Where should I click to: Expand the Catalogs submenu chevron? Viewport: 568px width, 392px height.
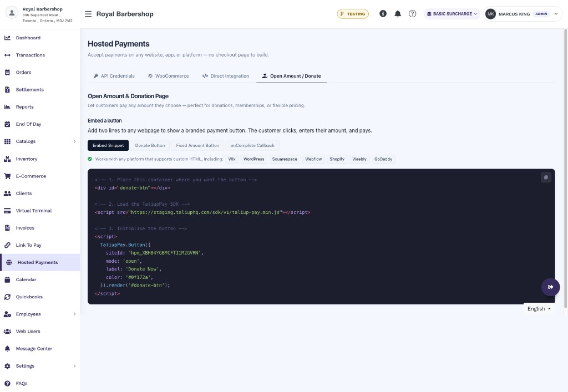[x=74, y=141]
